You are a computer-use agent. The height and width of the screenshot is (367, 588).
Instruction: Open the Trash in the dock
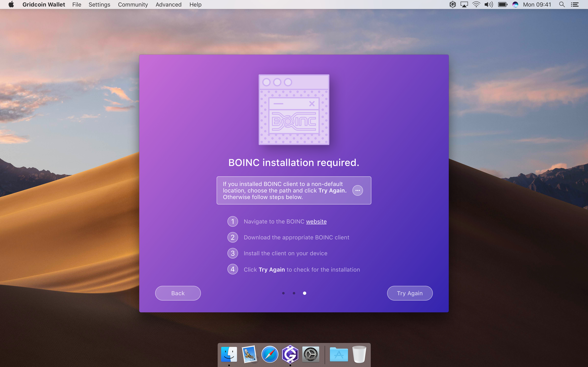359,354
